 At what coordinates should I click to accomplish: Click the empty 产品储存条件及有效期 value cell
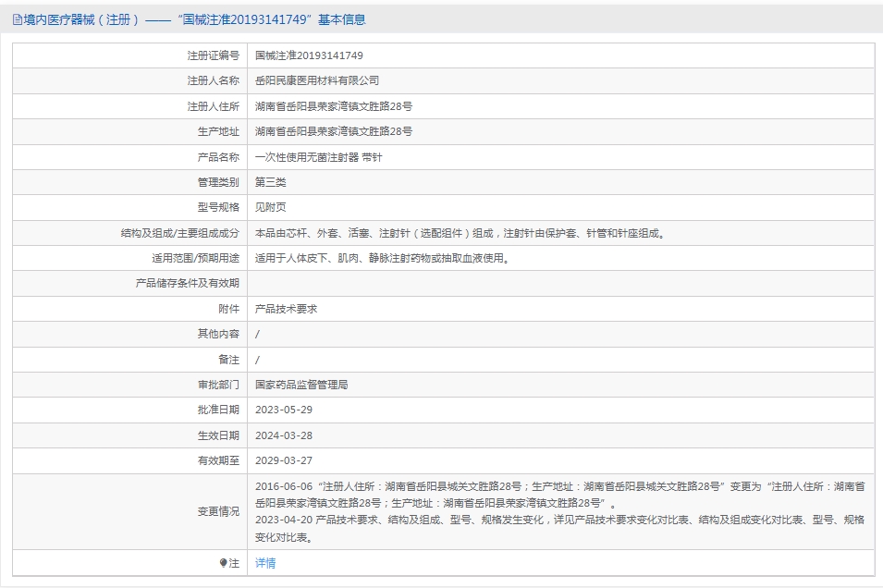(559, 283)
